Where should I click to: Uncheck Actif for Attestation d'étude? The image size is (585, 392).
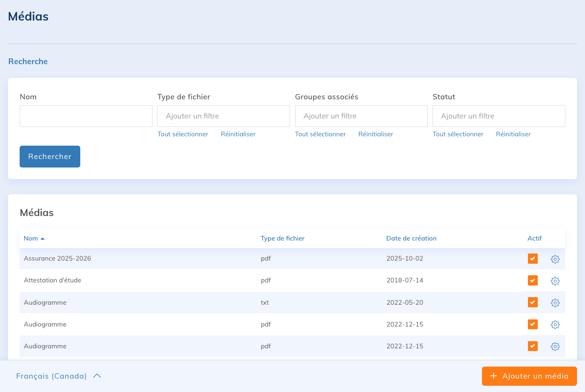click(x=532, y=280)
